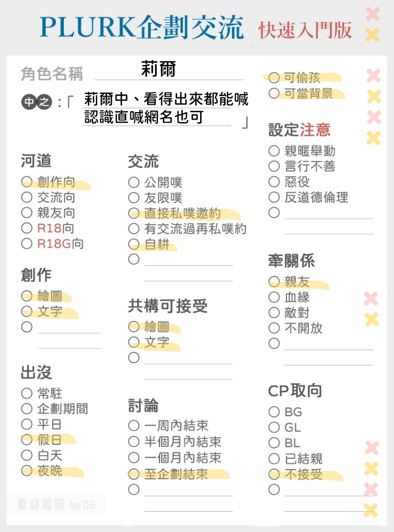Choose the 假日 circle under 出沒
Image resolution: width=394 pixels, height=532 pixels.
pos(27,440)
